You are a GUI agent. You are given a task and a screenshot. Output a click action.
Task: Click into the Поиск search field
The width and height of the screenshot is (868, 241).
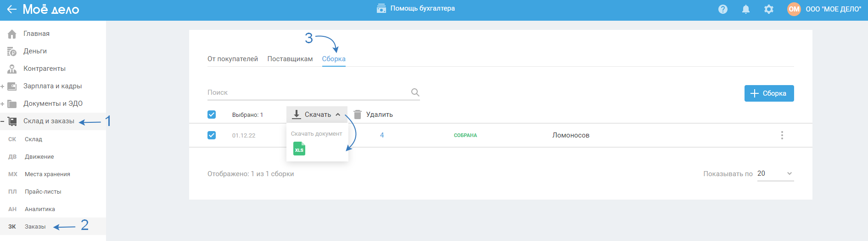pyautogui.click(x=308, y=92)
